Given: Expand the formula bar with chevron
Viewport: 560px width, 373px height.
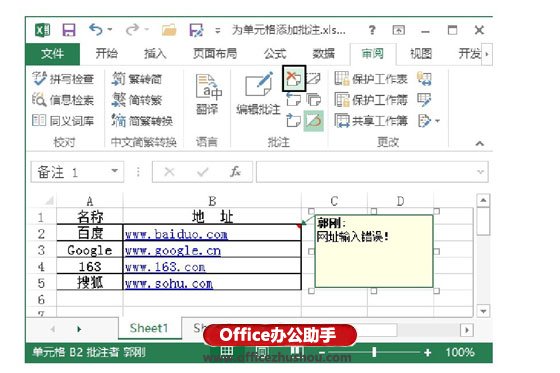Looking at the screenshot, I should click(481, 172).
